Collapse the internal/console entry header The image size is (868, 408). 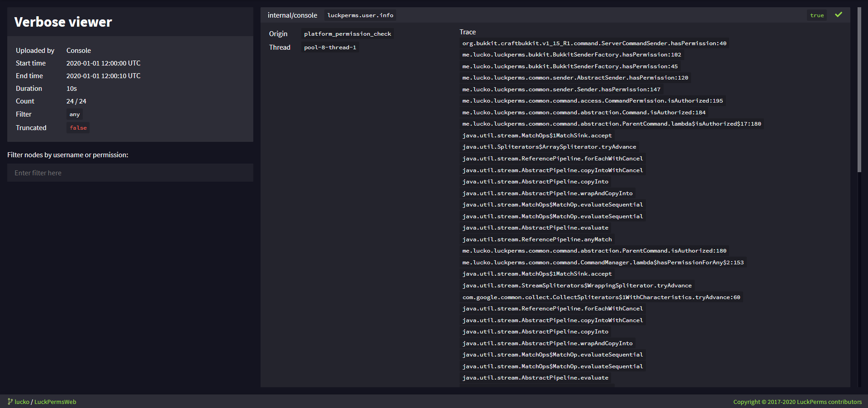pyautogui.click(x=543, y=15)
